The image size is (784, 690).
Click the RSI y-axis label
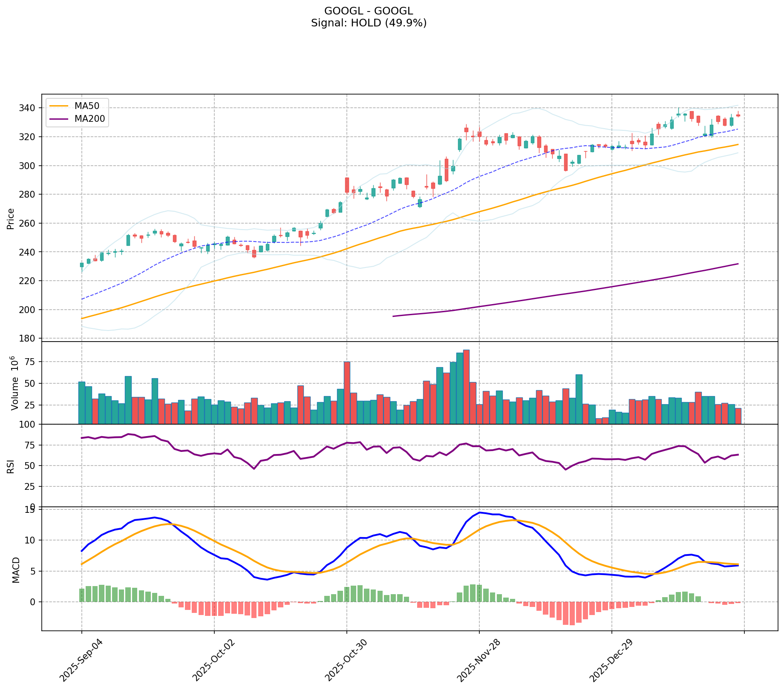11,466
